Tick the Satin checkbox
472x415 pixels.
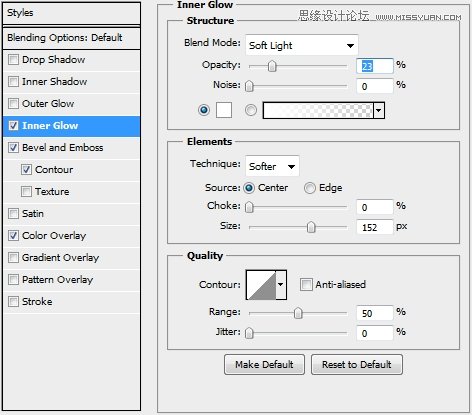(x=13, y=213)
